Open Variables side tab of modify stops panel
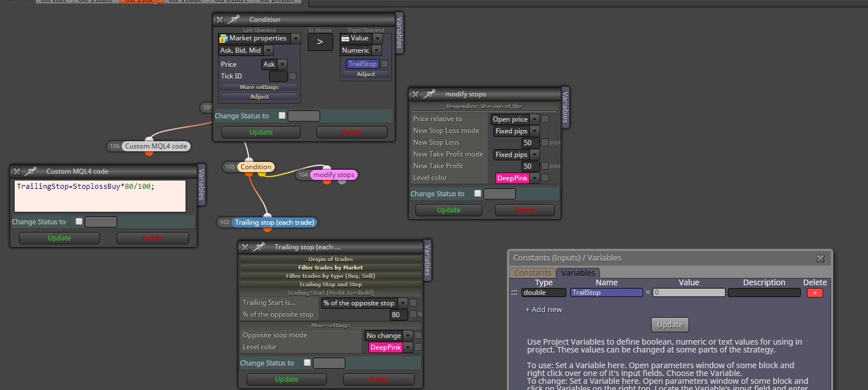The width and height of the screenshot is (868, 390). pos(565,108)
